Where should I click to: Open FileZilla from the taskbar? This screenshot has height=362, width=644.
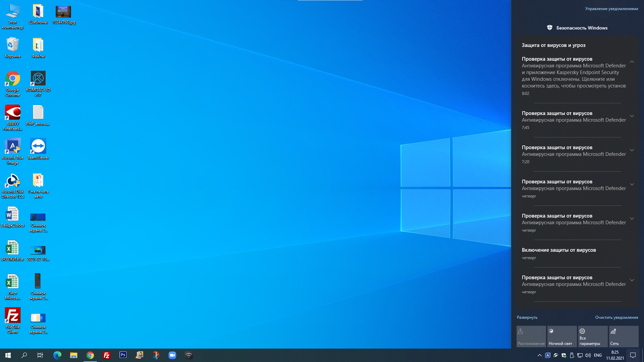coord(107,355)
